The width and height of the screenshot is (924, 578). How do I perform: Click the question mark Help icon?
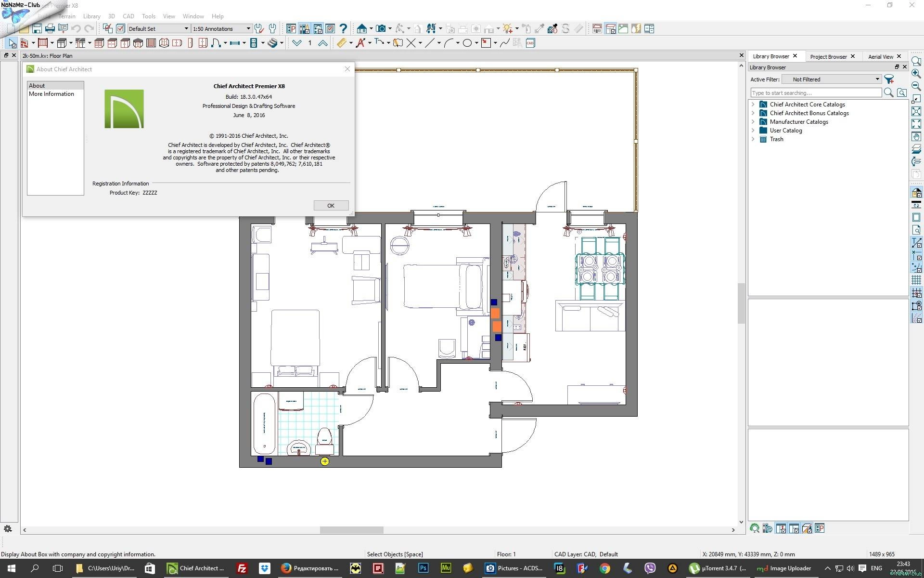tap(343, 29)
